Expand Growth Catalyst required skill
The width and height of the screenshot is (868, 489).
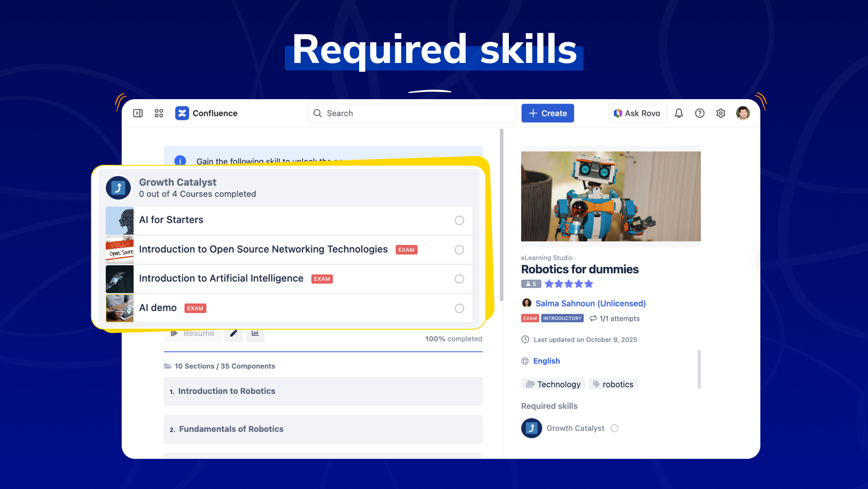coord(575,428)
